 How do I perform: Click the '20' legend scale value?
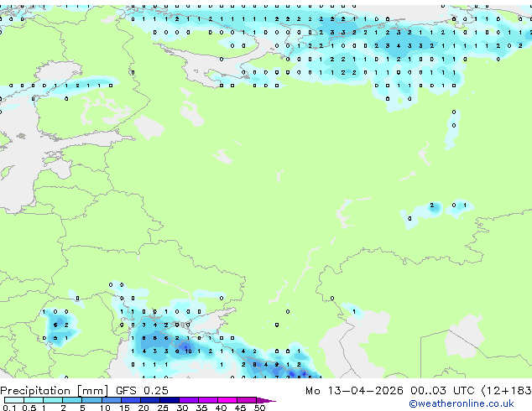click(x=143, y=408)
